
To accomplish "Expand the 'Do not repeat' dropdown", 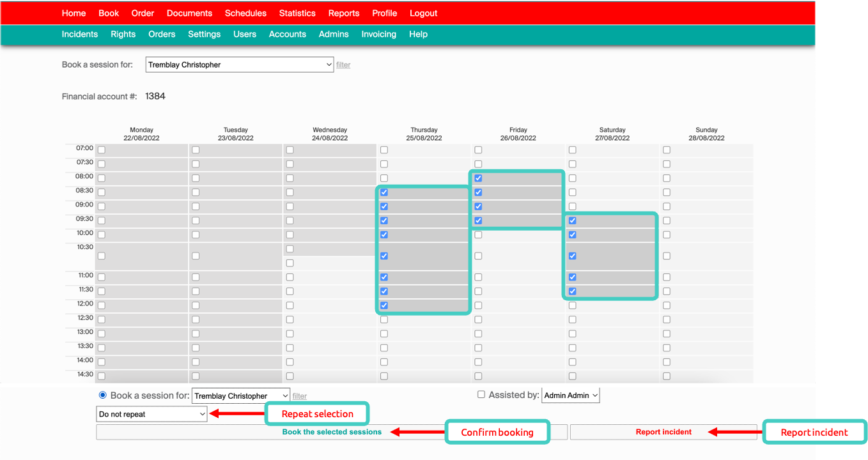I will click(x=152, y=414).
